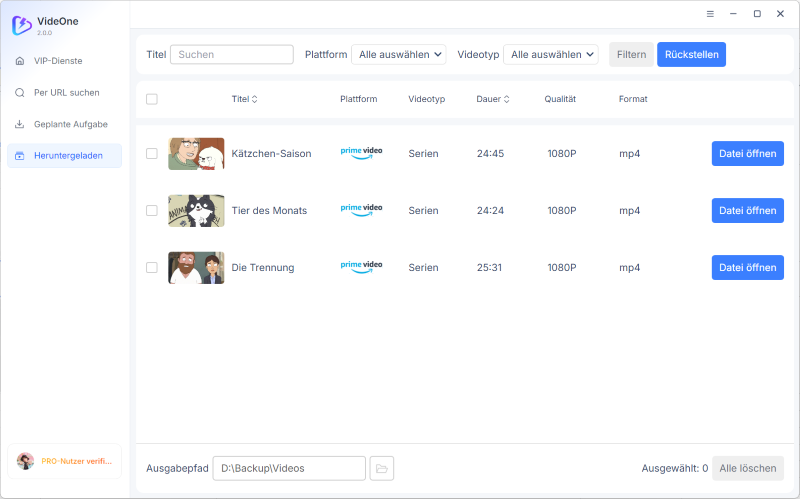Click the magnifier icon for Per URL suchen
Screen dimensions: 800x499
19,92
